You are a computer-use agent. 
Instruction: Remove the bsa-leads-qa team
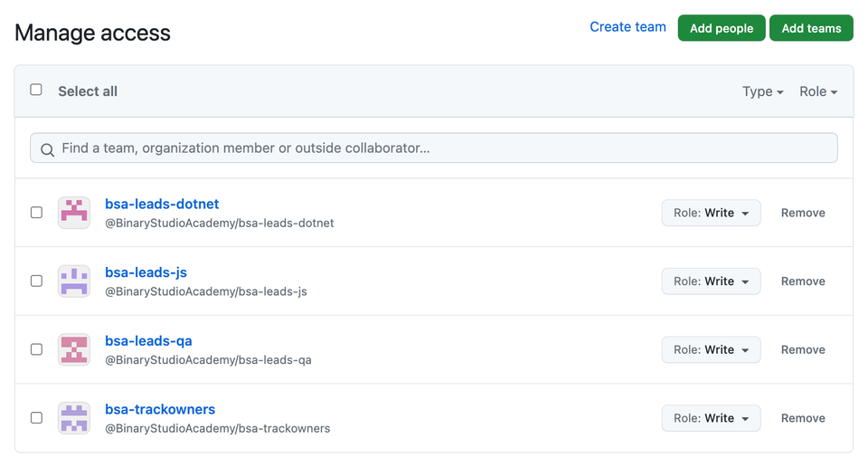coord(803,349)
